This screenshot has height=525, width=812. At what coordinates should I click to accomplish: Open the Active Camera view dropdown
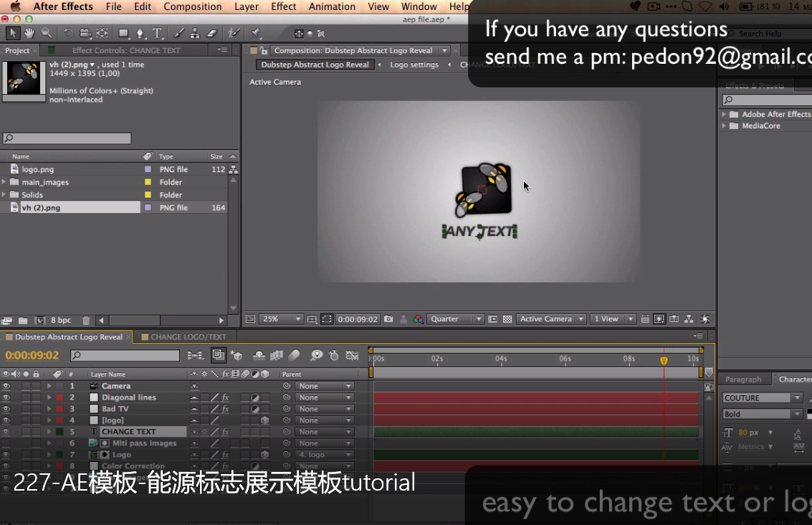552,318
